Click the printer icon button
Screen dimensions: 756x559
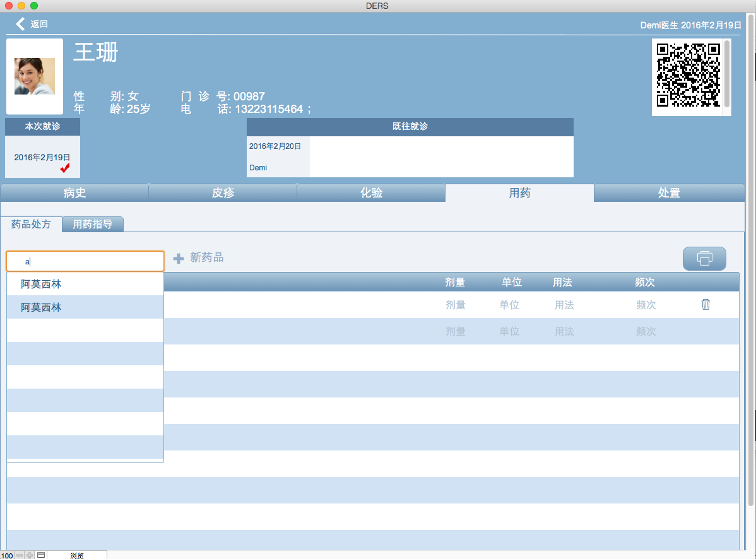coord(704,259)
